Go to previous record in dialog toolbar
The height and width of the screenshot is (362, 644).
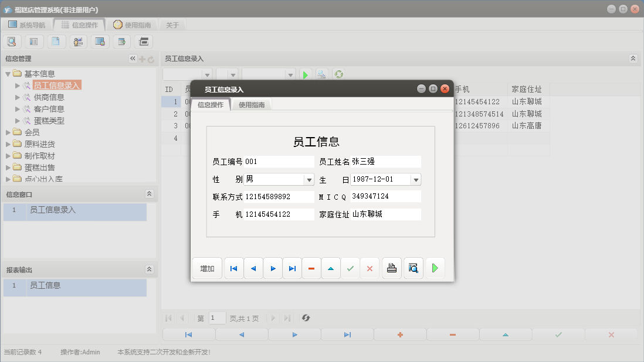click(253, 268)
